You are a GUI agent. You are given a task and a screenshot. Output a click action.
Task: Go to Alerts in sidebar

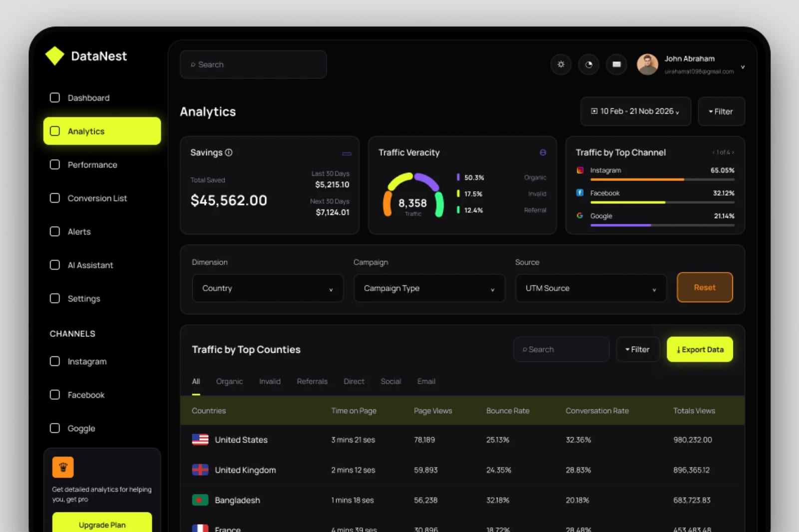[x=102, y=232]
